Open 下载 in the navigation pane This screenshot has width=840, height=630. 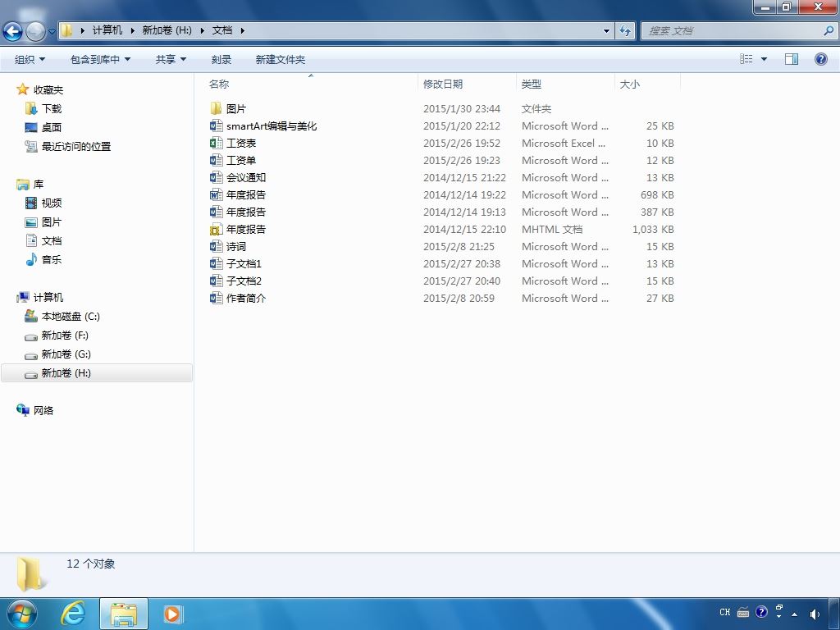pos(52,109)
